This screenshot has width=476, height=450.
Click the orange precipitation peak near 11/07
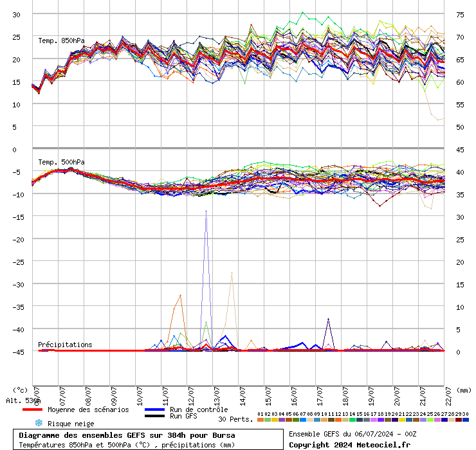click(180, 296)
